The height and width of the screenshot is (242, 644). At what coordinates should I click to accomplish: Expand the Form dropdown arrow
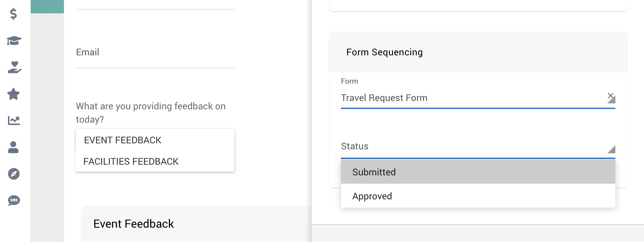(612, 100)
